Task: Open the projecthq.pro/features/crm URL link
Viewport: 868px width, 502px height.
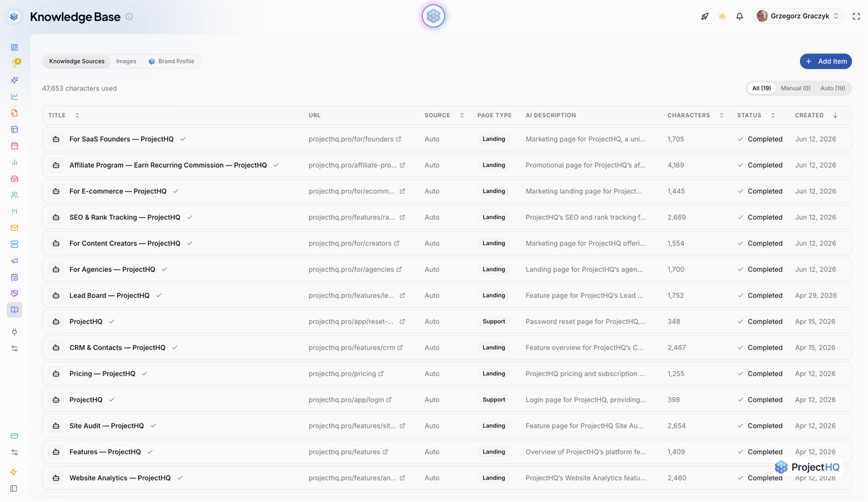Action: click(356, 348)
